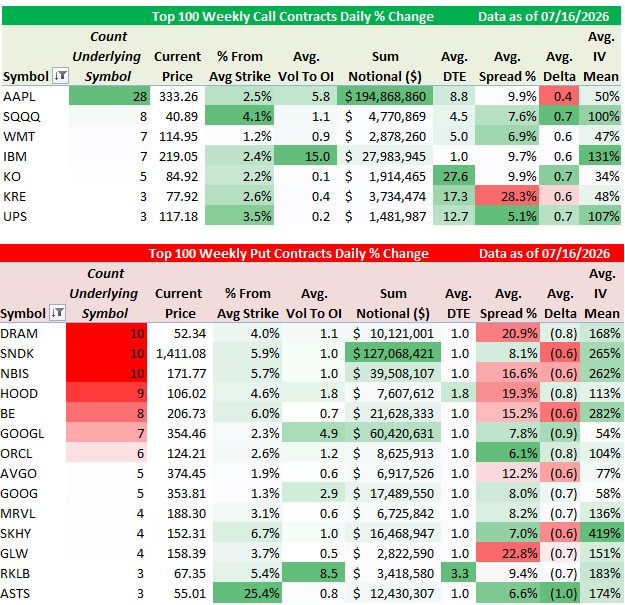625x605 pixels.
Task: Select Avg. Spread % header in Put table
Action: click(508, 303)
